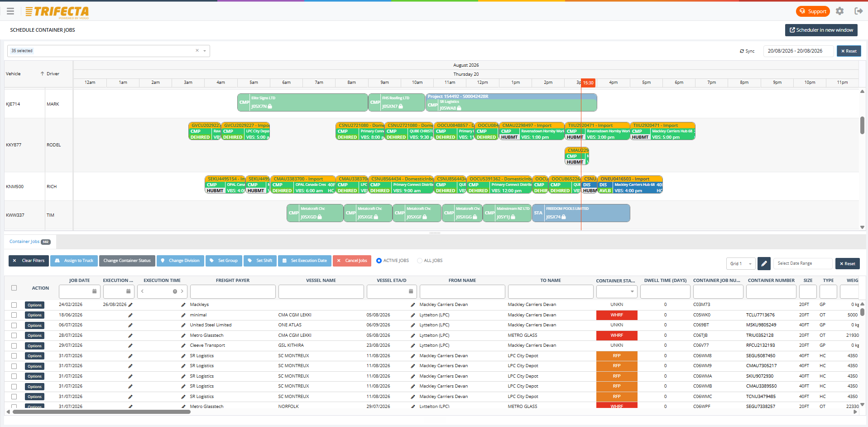Select ALL JOBS radio button
The height and width of the screenshot is (427, 868).
(x=420, y=261)
